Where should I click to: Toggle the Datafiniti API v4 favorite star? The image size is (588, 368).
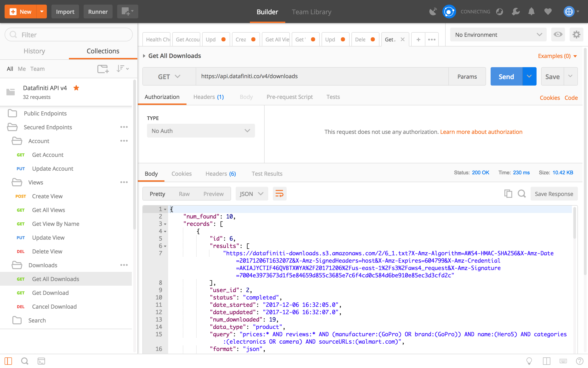(x=76, y=88)
